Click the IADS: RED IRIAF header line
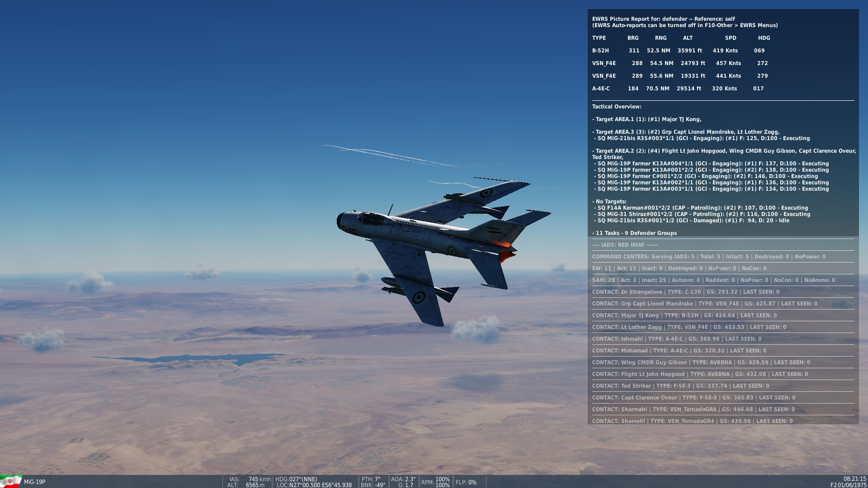The height and width of the screenshot is (488, 868). click(x=625, y=245)
